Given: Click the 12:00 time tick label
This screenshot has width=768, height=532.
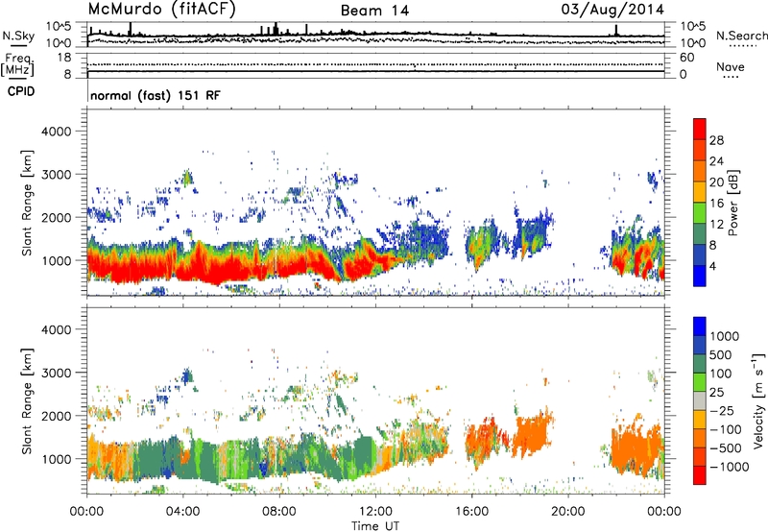Looking at the screenshot, I should click(x=375, y=512).
